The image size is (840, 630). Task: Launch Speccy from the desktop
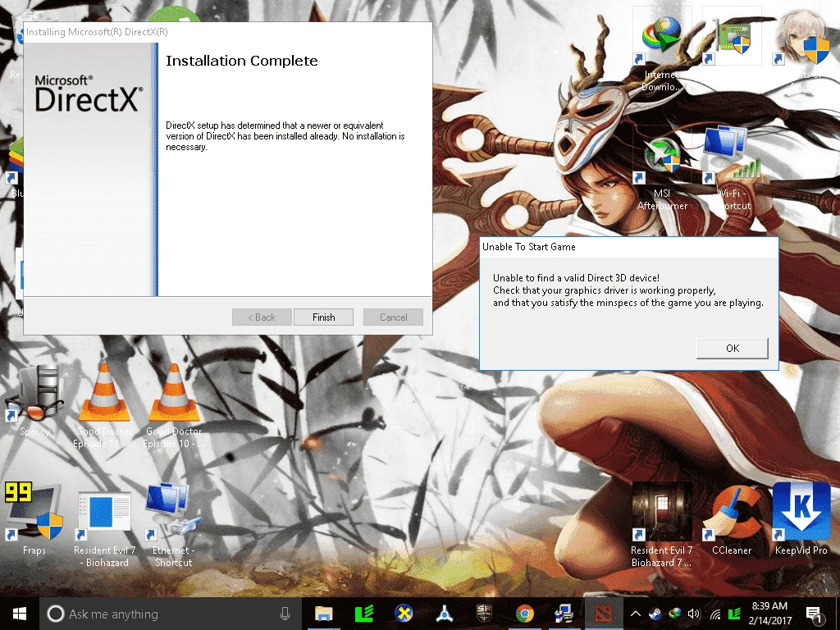point(34,400)
